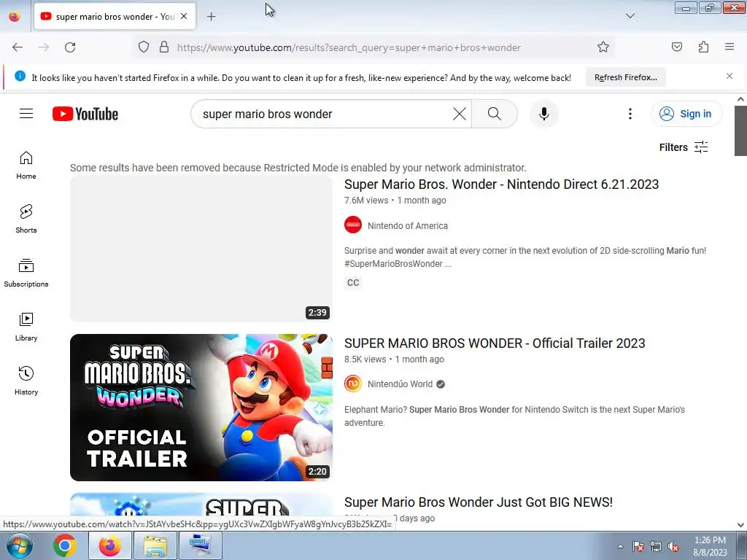This screenshot has width=747, height=560.
Task: Open SUPER MARIO BROS WONDER Official Trailer 2023 title
Action: [495, 343]
